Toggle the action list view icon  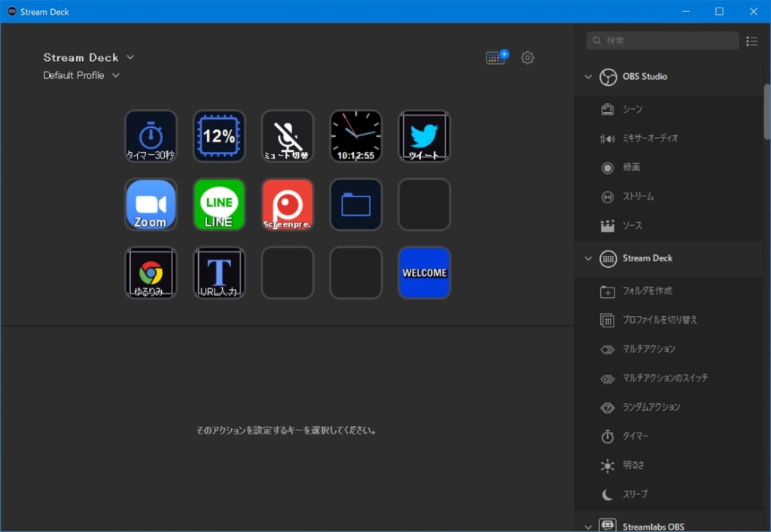752,41
